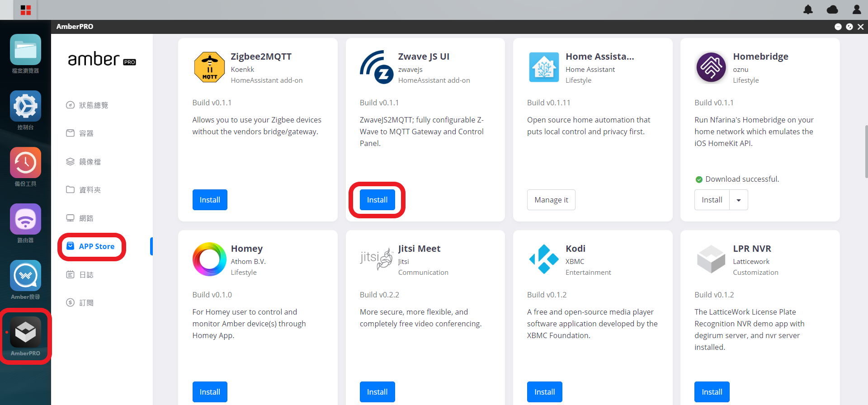Click the amber PRO logo
This screenshot has height=405, width=868.
tap(102, 59)
